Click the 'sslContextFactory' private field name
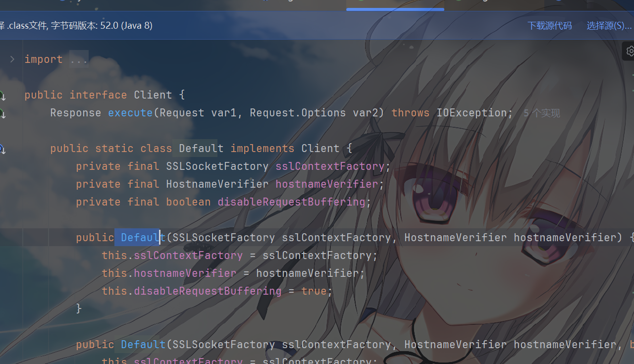The width and height of the screenshot is (634, 364). tap(330, 166)
